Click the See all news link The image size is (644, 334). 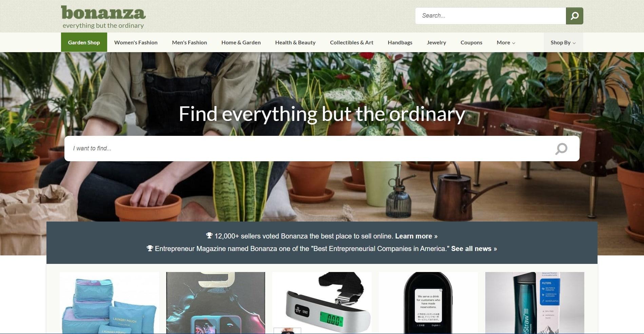474,249
